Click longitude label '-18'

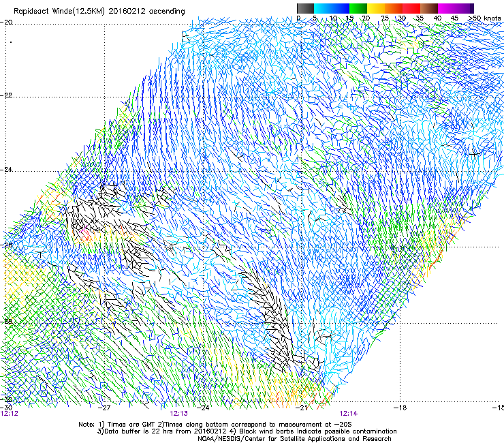[x=400, y=408]
